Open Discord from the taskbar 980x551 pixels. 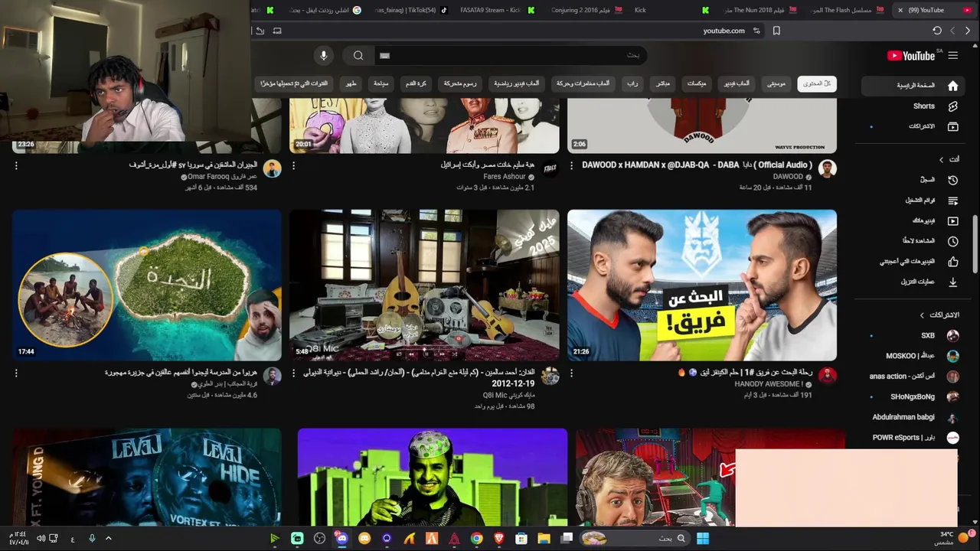341,539
